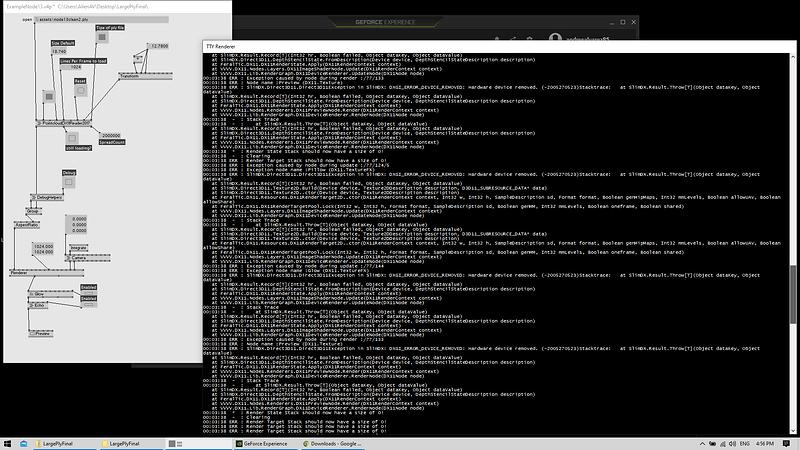Select the DebugHelpers node
Image resolution: width=800 pixels, height=450 pixels.
(x=47, y=197)
